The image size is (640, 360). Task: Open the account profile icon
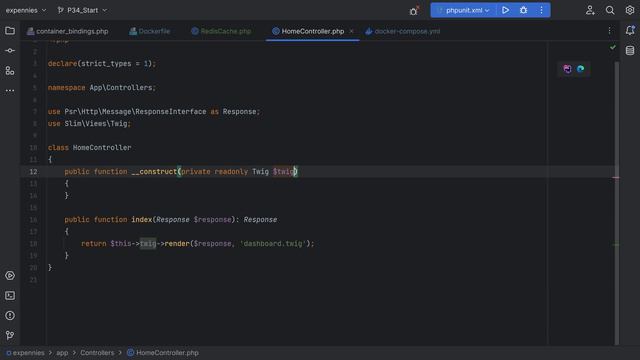click(x=590, y=10)
